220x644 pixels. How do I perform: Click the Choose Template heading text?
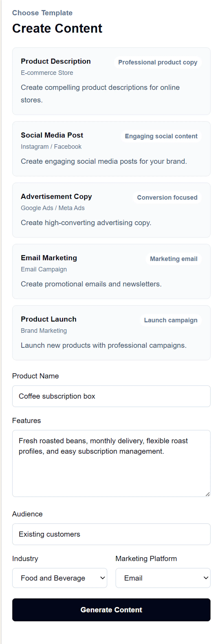[x=42, y=13]
